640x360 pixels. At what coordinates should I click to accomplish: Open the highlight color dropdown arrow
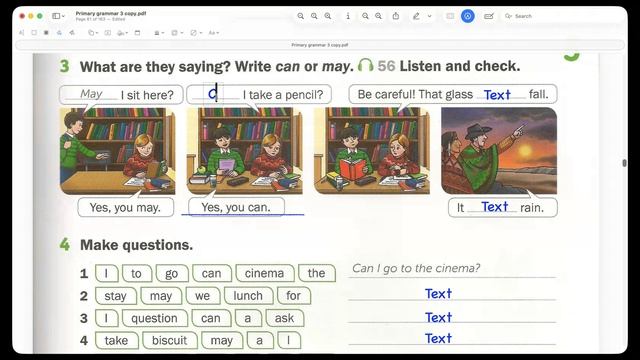tap(429, 16)
